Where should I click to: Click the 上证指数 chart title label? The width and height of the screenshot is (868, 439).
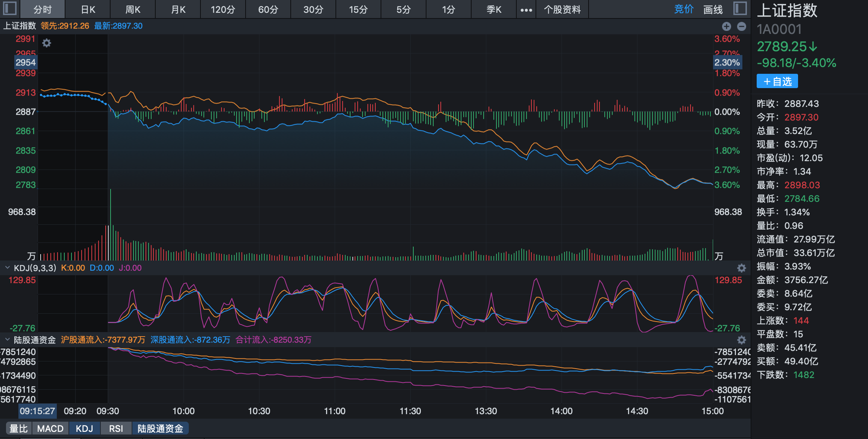(x=20, y=26)
